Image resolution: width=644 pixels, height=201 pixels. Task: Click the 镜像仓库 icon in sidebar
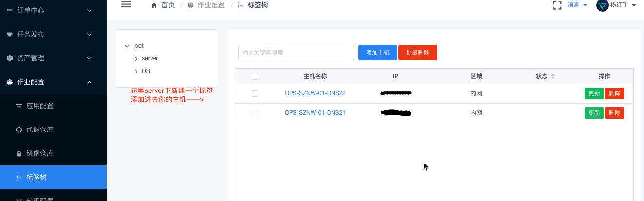coord(19,154)
